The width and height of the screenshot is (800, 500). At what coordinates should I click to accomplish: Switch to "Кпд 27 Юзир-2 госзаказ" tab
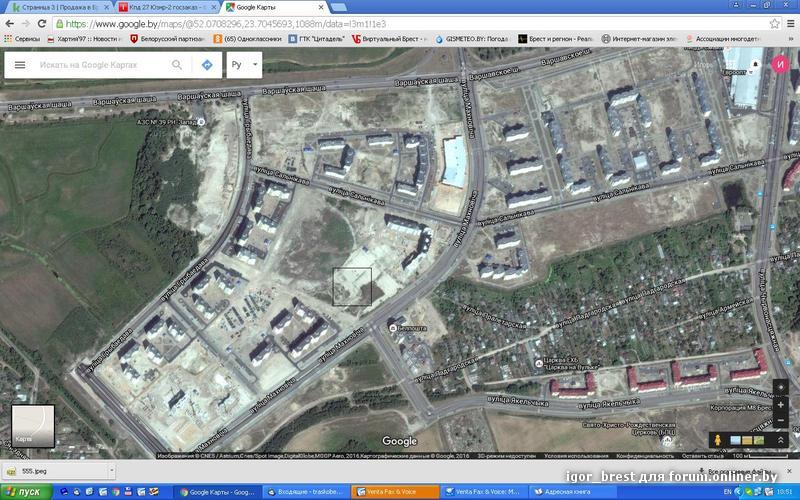[166, 7]
